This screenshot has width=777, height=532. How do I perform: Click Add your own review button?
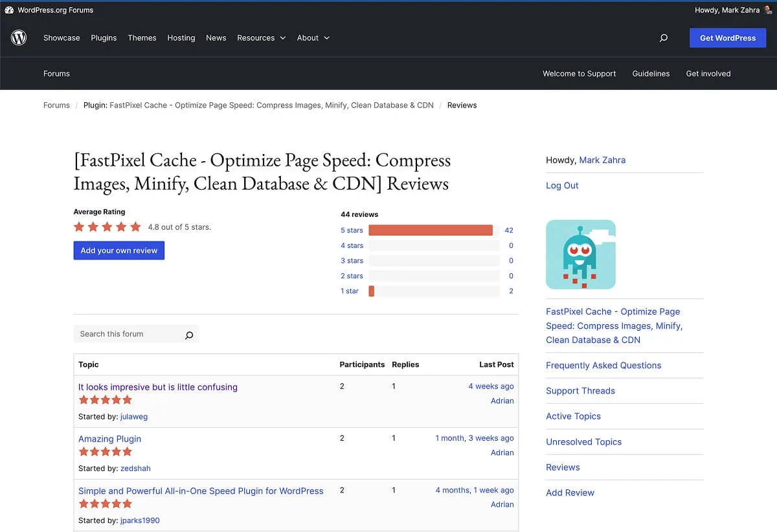[x=119, y=250]
